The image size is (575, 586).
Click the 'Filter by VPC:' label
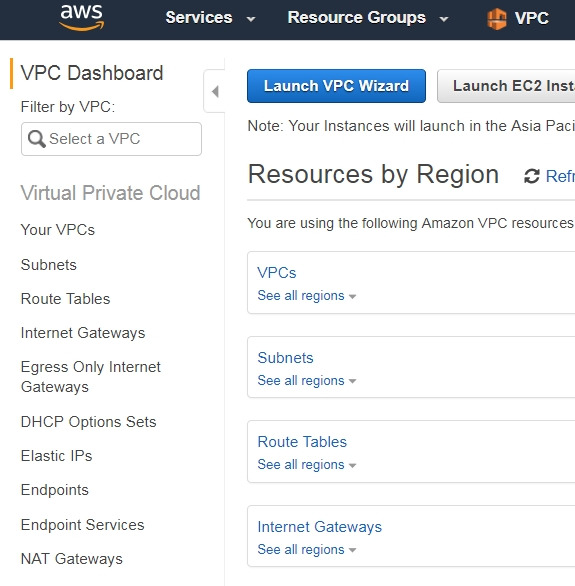(x=68, y=107)
